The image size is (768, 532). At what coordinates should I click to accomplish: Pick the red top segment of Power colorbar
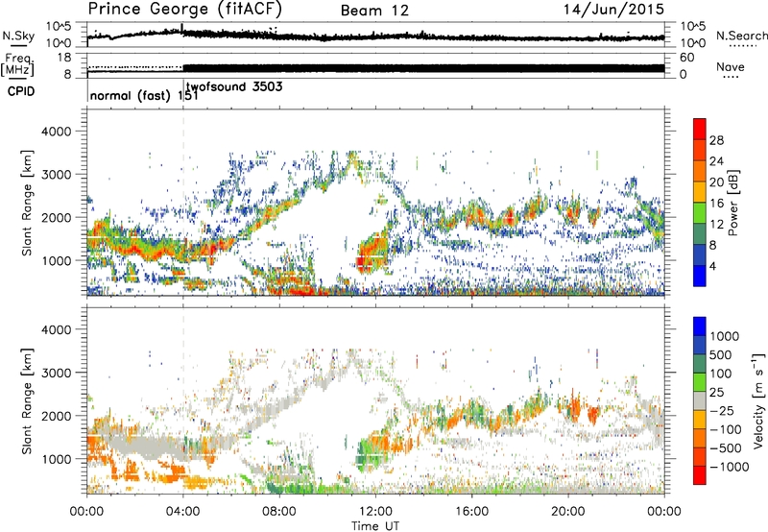[x=700, y=129]
